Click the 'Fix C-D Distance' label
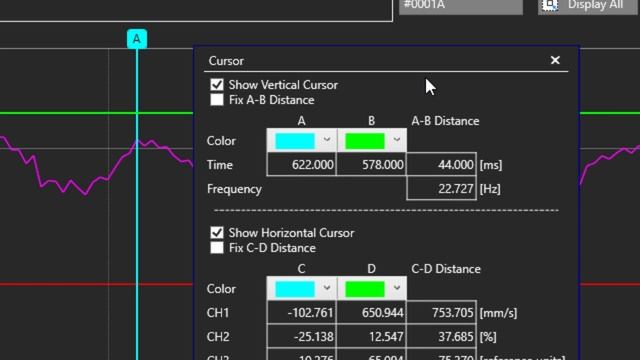This screenshot has width=640, height=360. click(x=272, y=248)
